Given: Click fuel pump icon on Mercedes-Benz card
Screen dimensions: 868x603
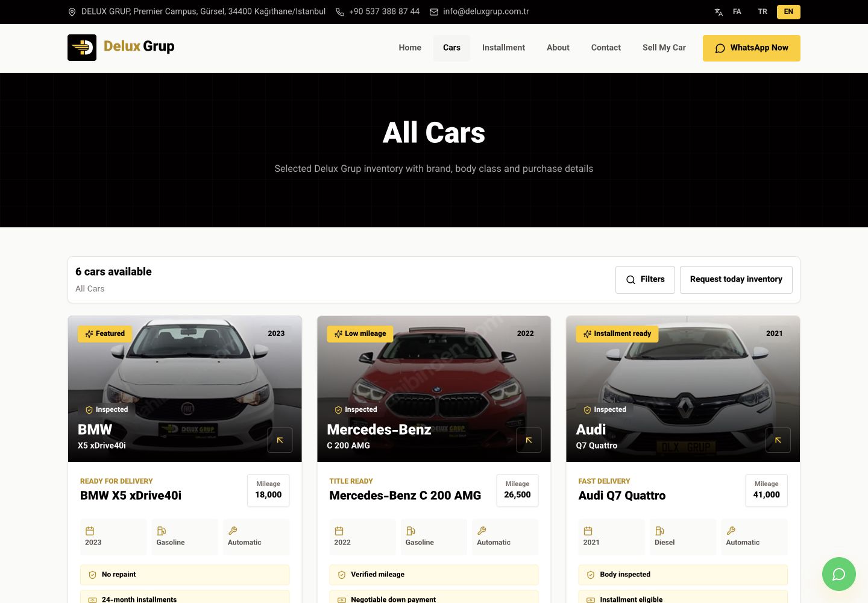Looking at the screenshot, I should pos(410,531).
